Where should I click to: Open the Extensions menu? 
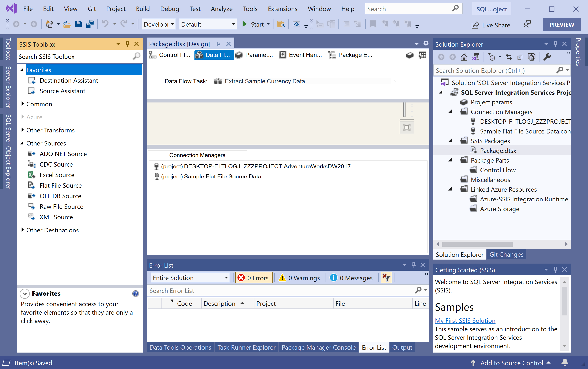pyautogui.click(x=282, y=9)
